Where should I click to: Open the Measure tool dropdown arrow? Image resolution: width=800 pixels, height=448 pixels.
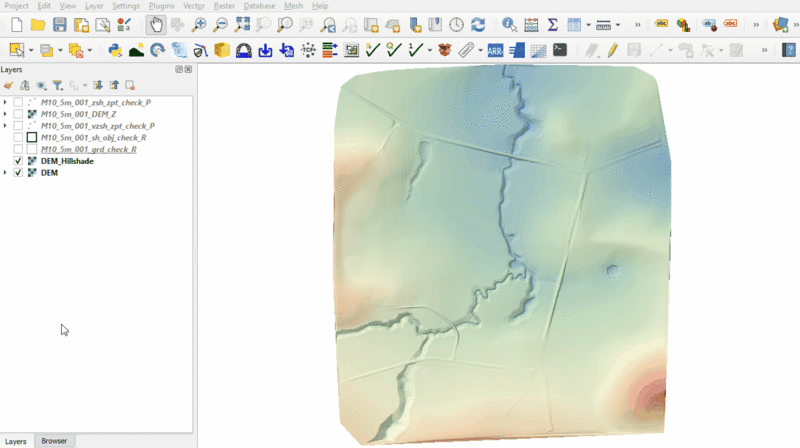619,25
